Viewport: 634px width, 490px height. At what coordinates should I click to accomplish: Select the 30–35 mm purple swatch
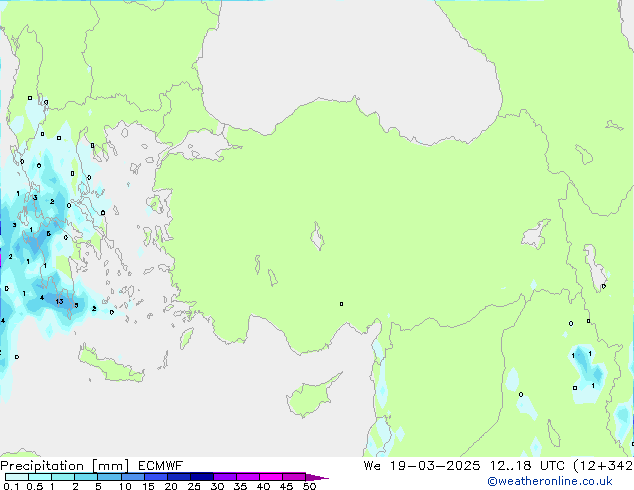pyautogui.click(x=225, y=477)
